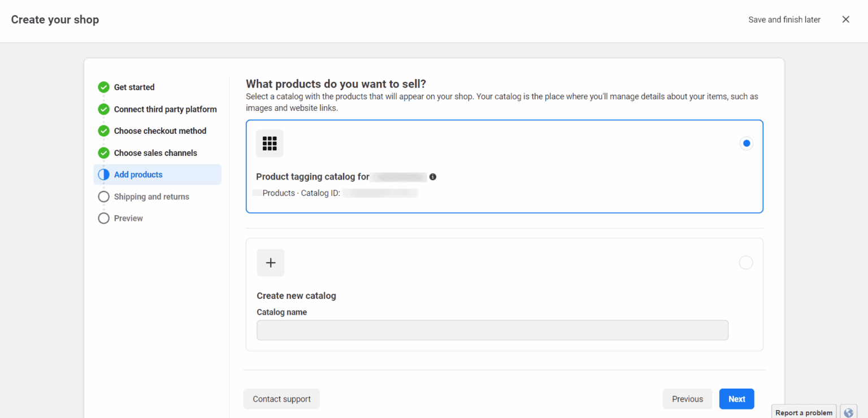Click the Catalog name input field
The image size is (868, 418).
pos(492,330)
